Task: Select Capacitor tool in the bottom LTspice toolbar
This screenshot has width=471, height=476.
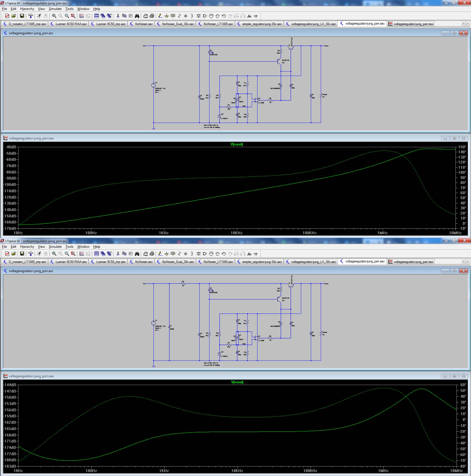Action: tap(186, 254)
